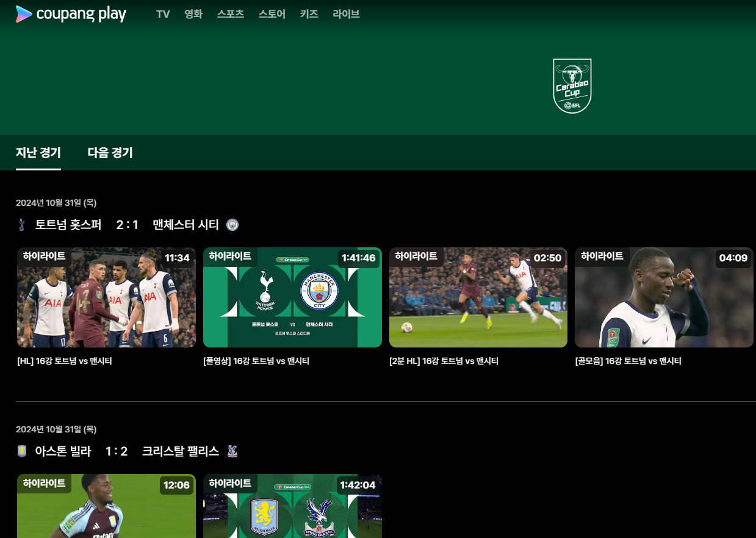Image resolution: width=756 pixels, height=538 pixels.
Task: Open title [HL] 16강 토트넘 vs 맨시티
Action: 65,361
